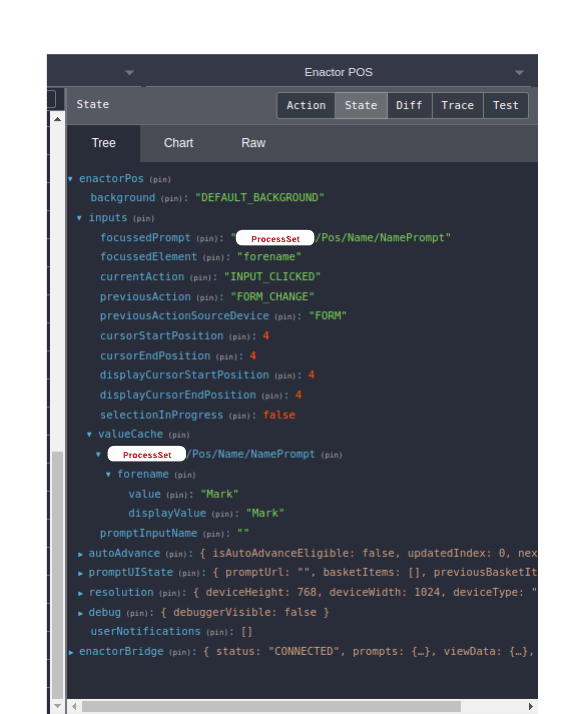The height and width of the screenshot is (714, 584).
Task: Collapse the inputs tree node
Action: pos(79,218)
